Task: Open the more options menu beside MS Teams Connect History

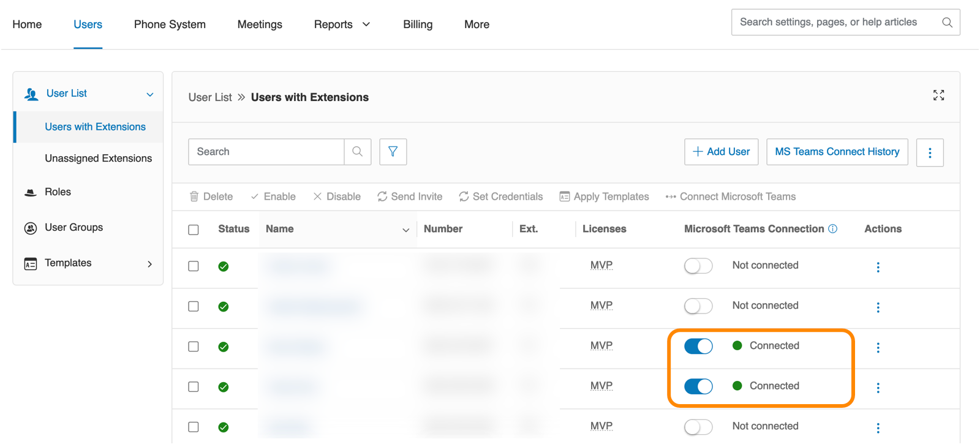Action: point(930,152)
